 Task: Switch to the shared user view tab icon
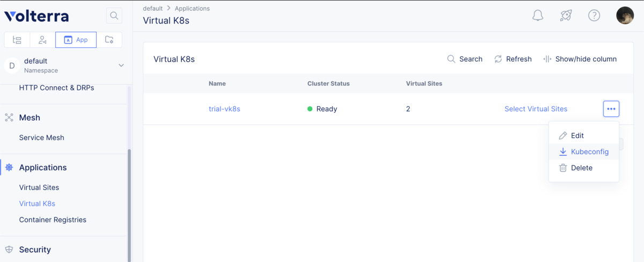(x=42, y=40)
